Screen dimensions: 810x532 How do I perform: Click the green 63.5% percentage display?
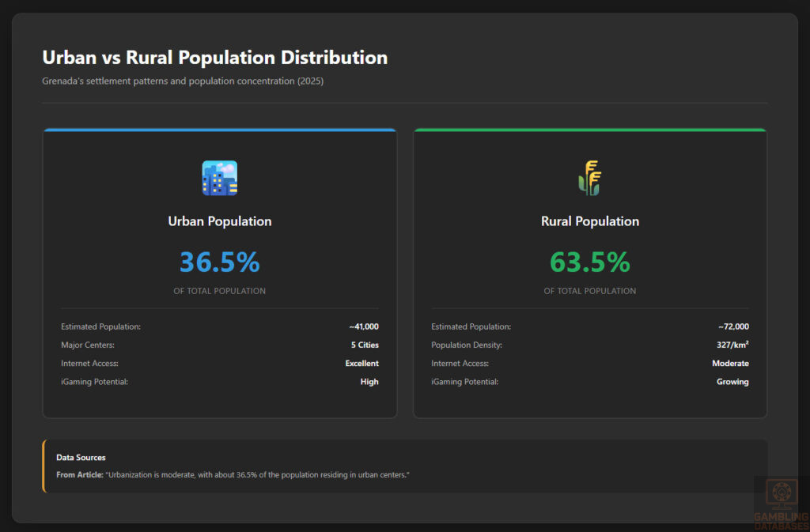[589, 261]
